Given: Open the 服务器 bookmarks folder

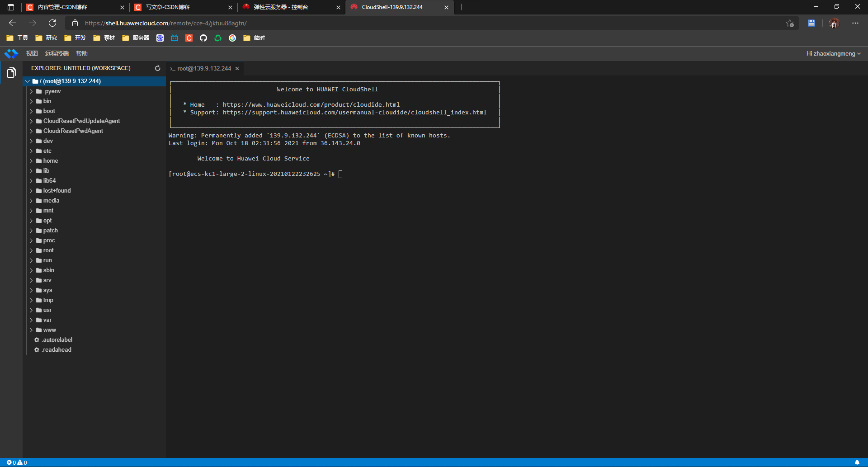Looking at the screenshot, I should coord(136,38).
